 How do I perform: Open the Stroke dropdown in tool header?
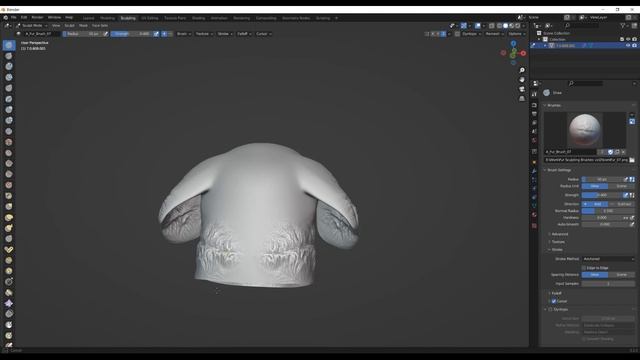[x=225, y=34]
